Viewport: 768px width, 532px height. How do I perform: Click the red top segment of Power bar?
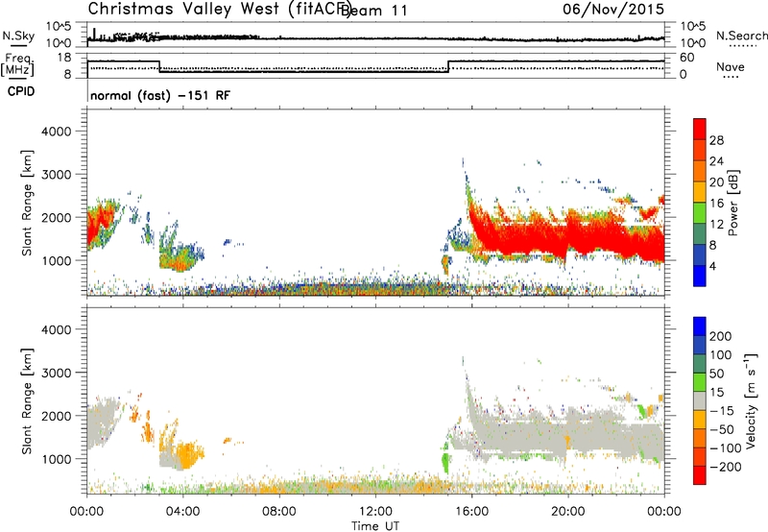700,129
